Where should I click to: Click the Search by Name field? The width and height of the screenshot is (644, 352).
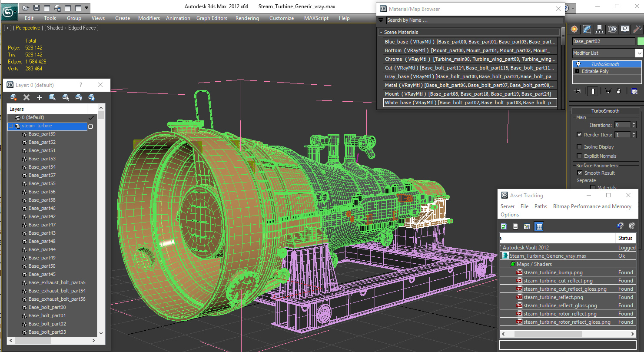(x=475, y=20)
